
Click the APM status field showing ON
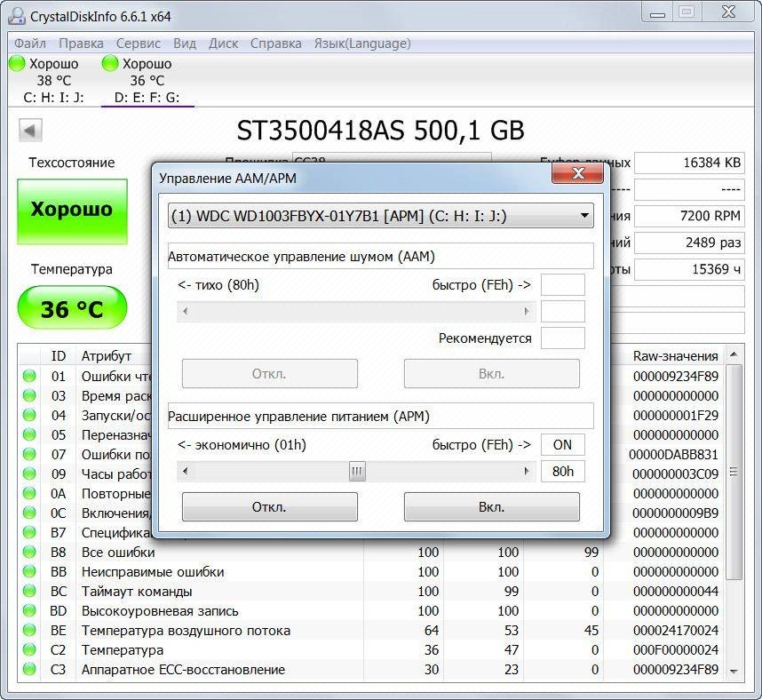[x=563, y=445]
